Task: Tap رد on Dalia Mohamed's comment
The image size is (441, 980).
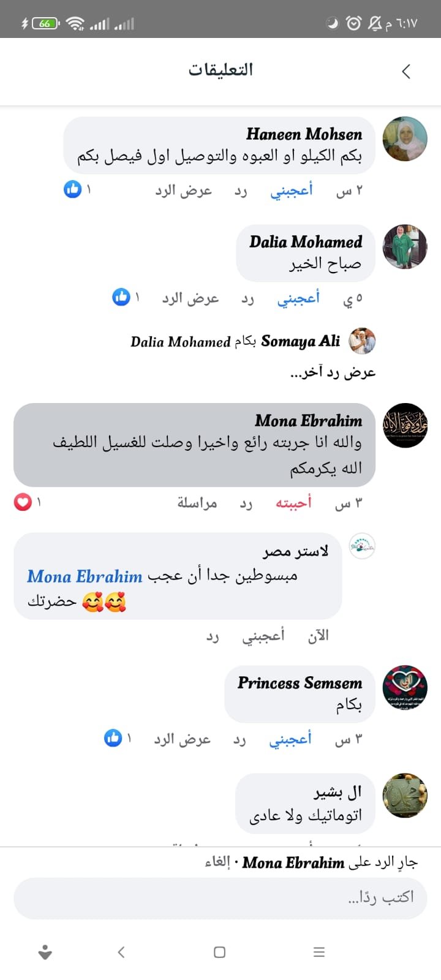Action: [247, 298]
